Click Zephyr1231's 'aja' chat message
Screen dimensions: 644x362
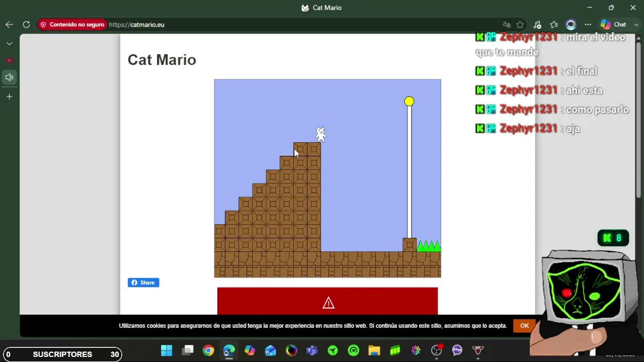[x=528, y=129]
